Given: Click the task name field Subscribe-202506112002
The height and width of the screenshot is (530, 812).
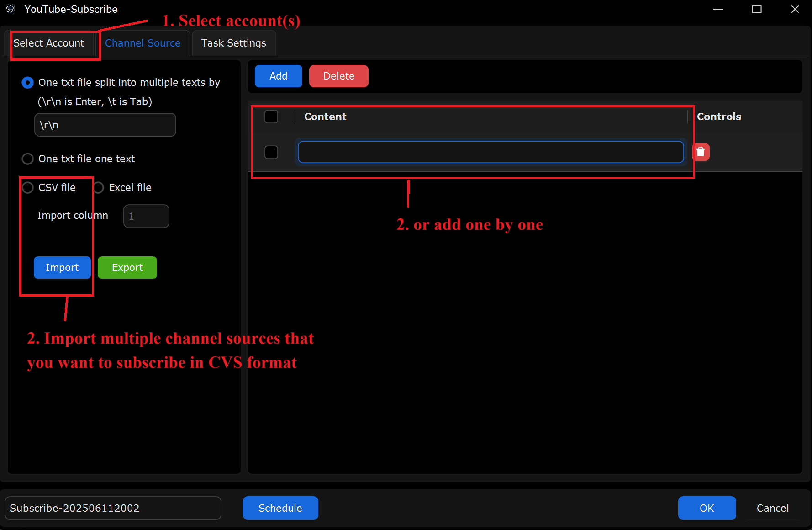Looking at the screenshot, I should (x=113, y=508).
